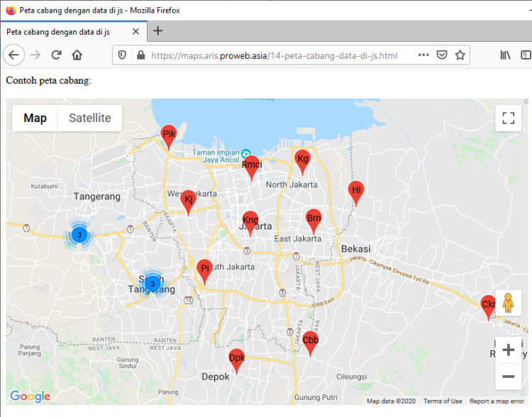This screenshot has width=532, height=417.
Task: Switch to Satellite view
Action: [x=90, y=118]
